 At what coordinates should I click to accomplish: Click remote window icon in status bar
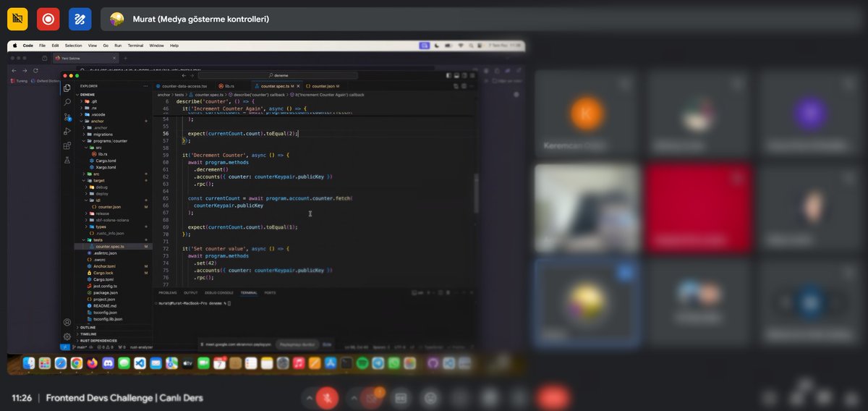coord(64,347)
